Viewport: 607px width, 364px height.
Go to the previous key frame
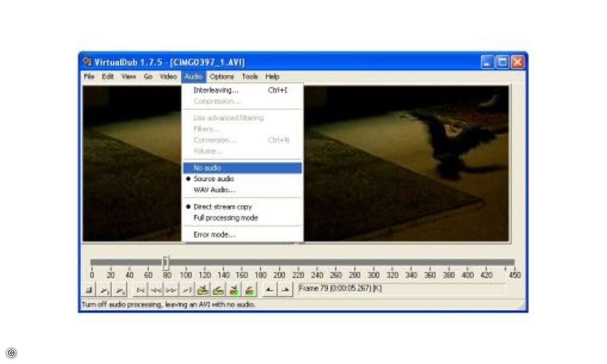[x=203, y=290]
